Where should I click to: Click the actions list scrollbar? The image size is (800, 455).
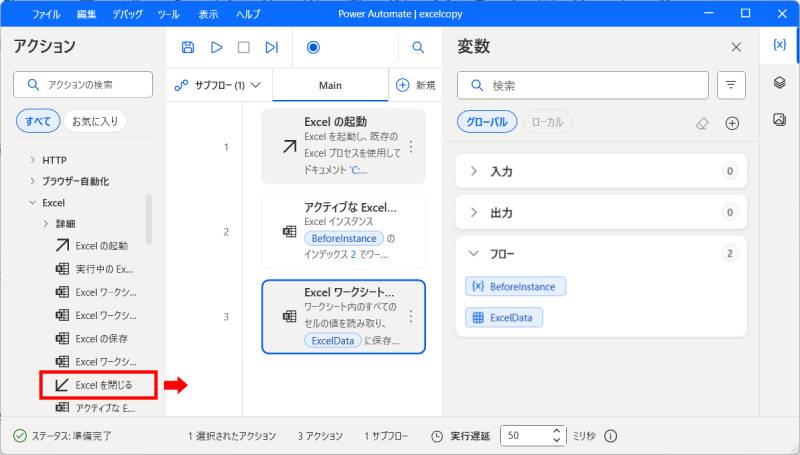[148, 219]
